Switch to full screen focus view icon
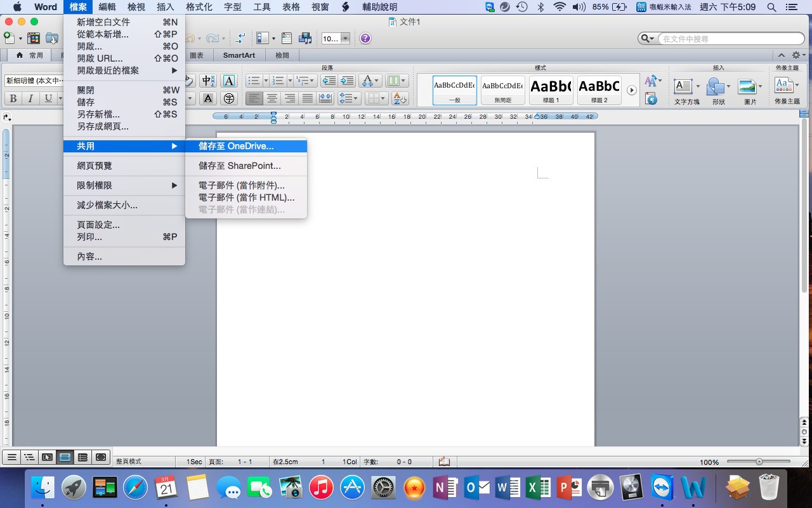The width and height of the screenshot is (812, 508). [100, 457]
